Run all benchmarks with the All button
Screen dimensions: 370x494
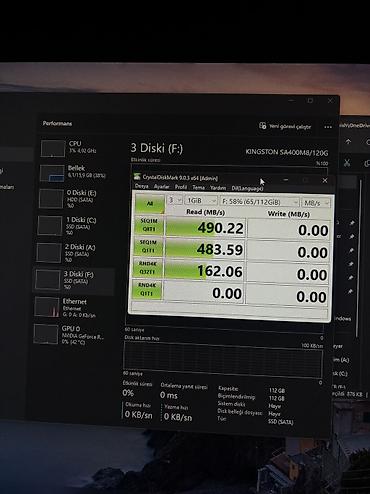150,203
